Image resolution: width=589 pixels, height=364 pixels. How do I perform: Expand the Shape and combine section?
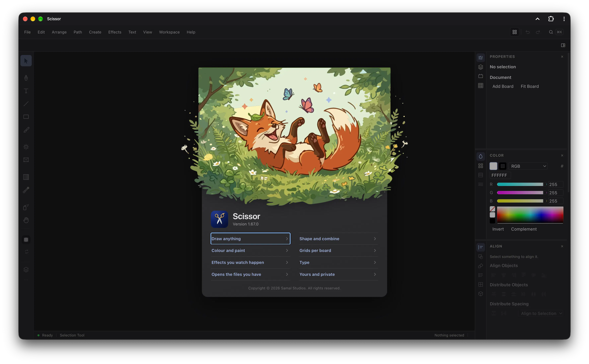coord(338,239)
